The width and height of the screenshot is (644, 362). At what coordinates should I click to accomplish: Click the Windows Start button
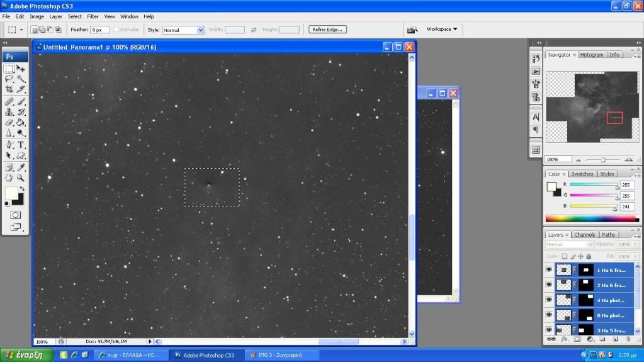(25, 355)
